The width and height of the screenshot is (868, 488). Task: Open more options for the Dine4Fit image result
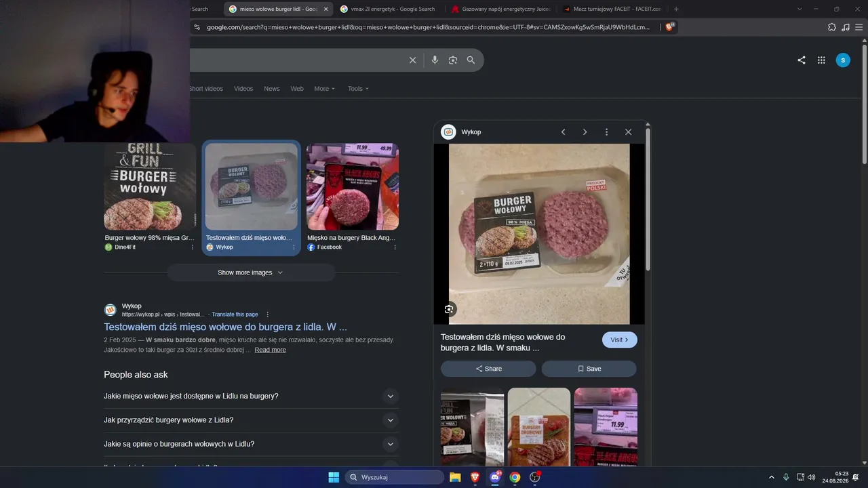pyautogui.click(x=192, y=247)
